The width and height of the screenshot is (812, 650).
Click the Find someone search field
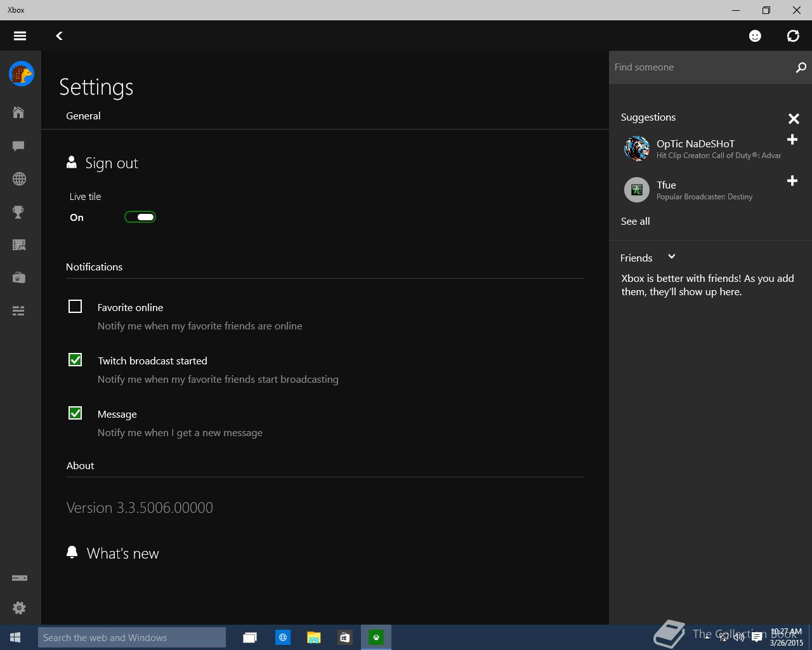(701, 67)
